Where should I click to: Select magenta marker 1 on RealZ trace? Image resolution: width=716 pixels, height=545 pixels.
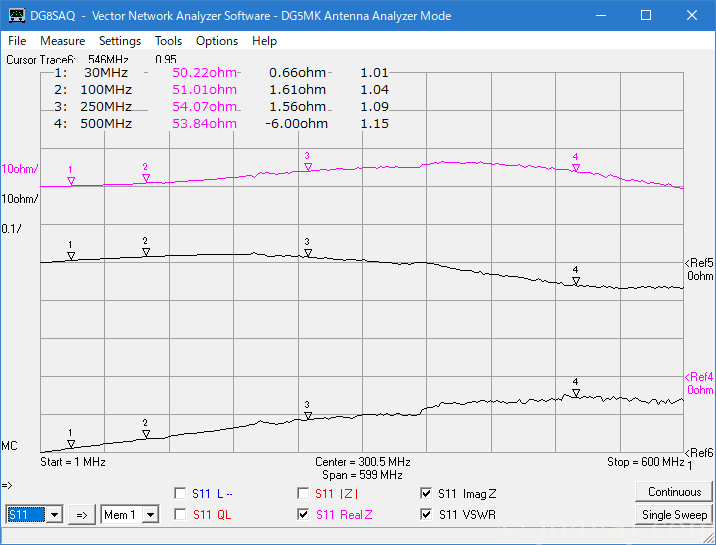pyautogui.click(x=71, y=181)
